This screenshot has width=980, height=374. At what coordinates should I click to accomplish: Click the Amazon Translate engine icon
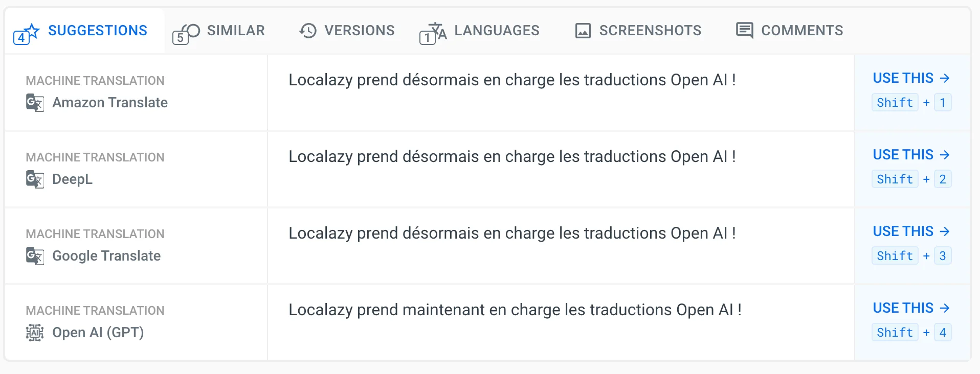(x=35, y=103)
